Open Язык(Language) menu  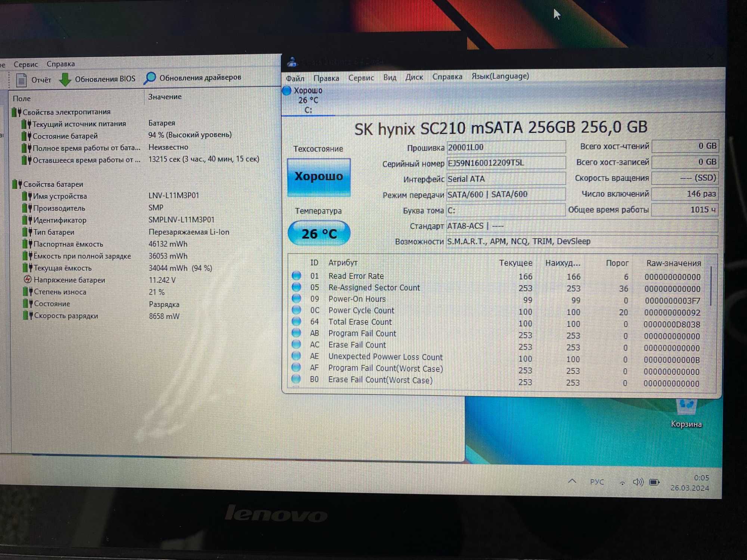tap(500, 76)
